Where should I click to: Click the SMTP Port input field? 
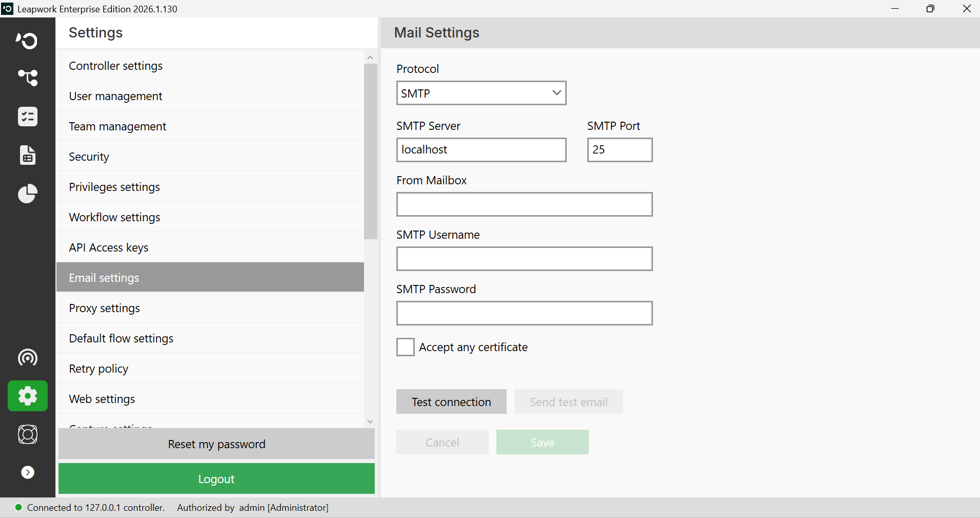pyautogui.click(x=620, y=150)
